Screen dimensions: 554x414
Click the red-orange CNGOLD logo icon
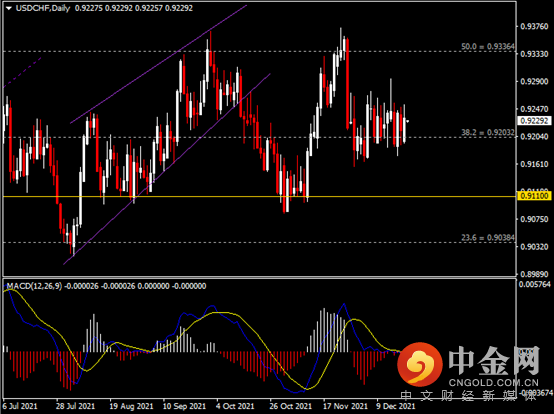tap(420, 365)
